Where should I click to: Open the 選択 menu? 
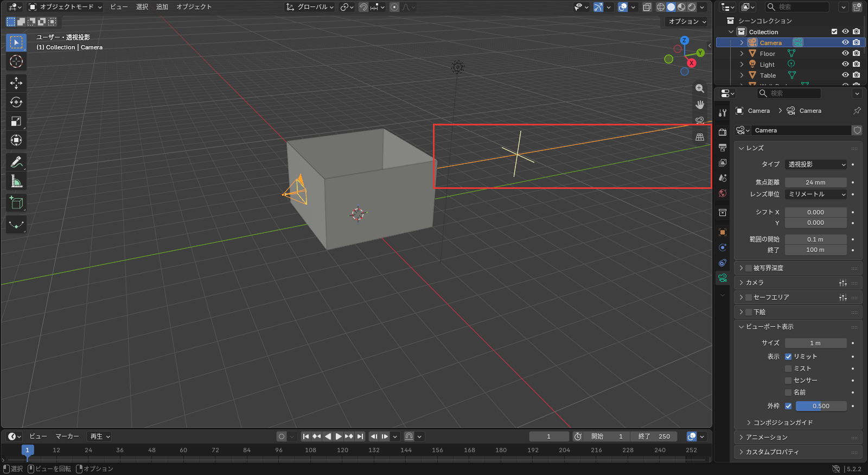142,7
